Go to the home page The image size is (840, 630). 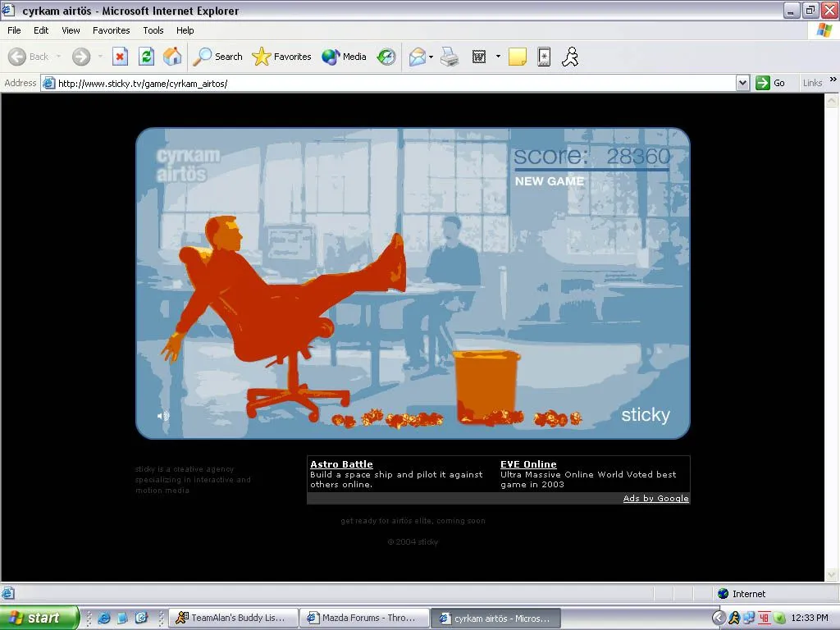[x=172, y=56]
